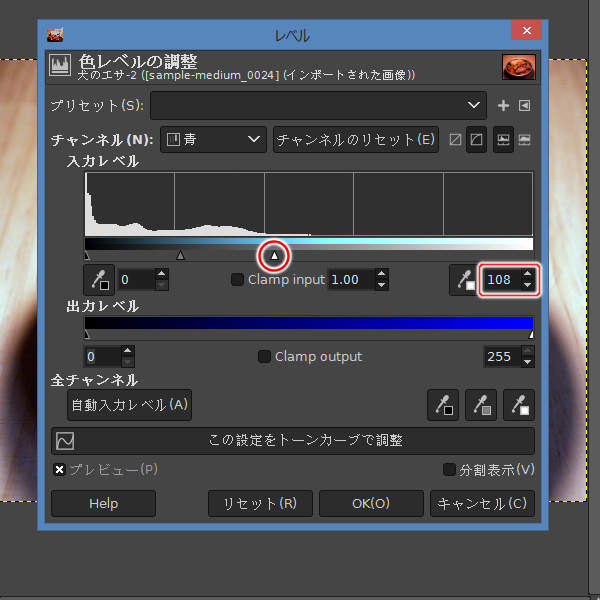The image size is (600, 600).
Task: Confirm with OK(O) button
Action: pos(371,503)
